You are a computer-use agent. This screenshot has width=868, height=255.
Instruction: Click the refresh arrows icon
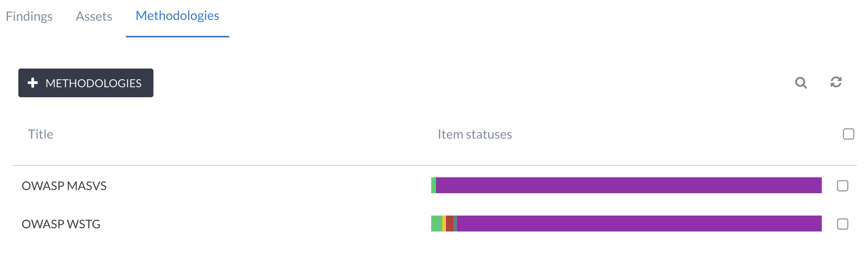836,82
